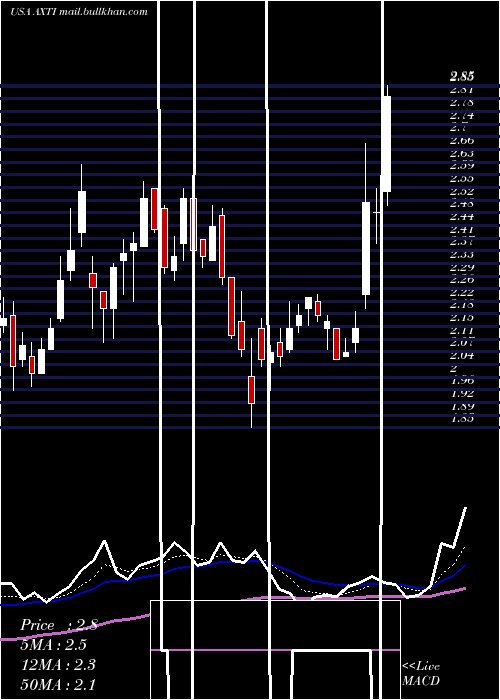Screen dimensions: 500x700
Task: Click the 2.74 price axis label
Action: (x=462, y=115)
